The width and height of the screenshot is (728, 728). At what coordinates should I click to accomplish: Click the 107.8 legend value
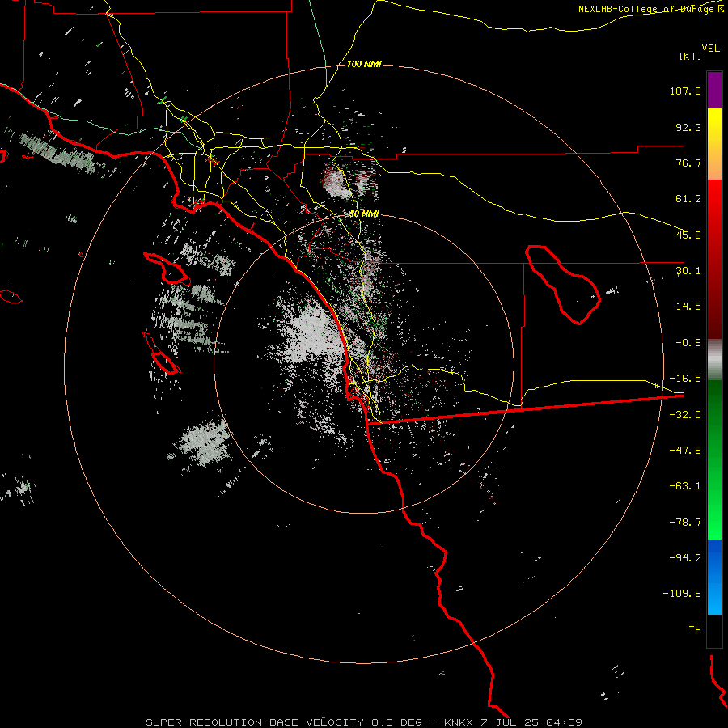(685, 91)
